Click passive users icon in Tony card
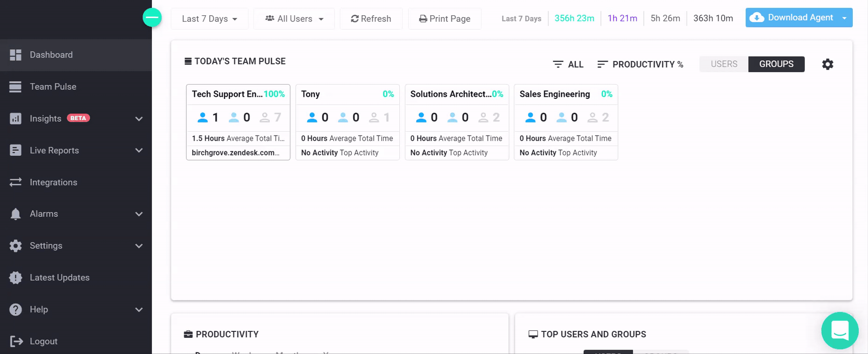The image size is (868, 354). 343,118
